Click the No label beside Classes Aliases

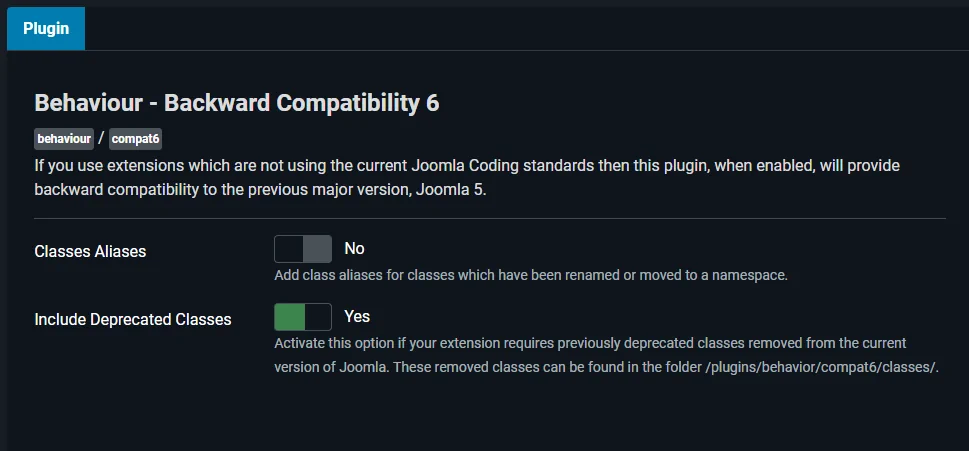pos(355,248)
